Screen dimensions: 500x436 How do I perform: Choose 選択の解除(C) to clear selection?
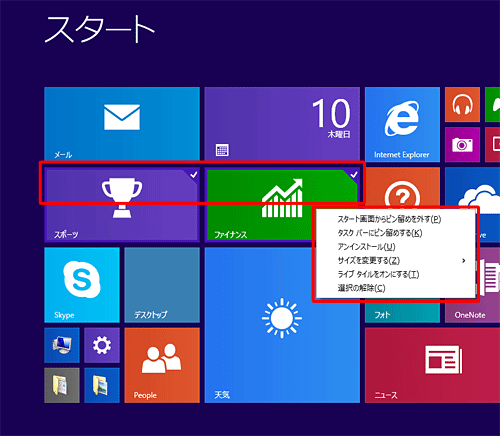point(396,288)
